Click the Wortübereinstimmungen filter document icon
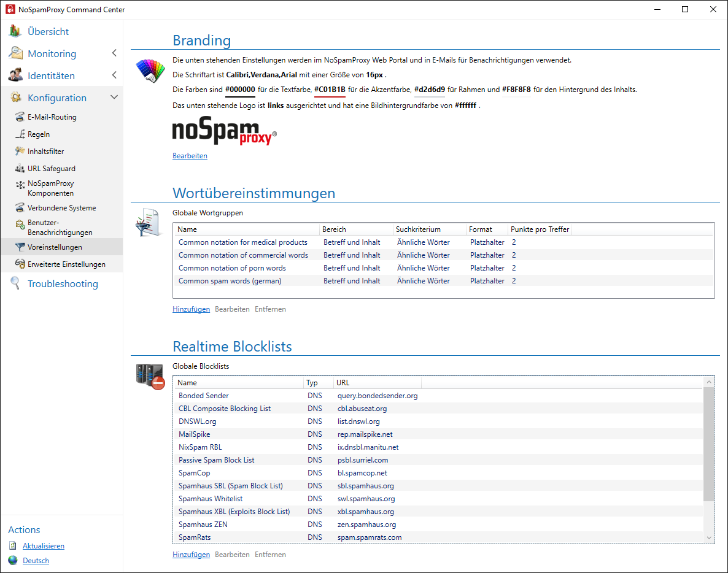This screenshot has height=573, width=728. click(148, 222)
